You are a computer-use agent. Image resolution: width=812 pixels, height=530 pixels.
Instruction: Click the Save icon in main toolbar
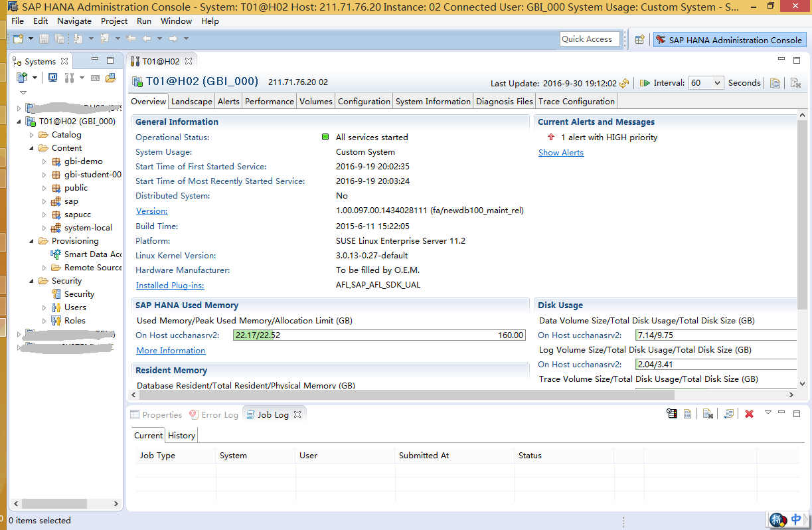click(44, 39)
